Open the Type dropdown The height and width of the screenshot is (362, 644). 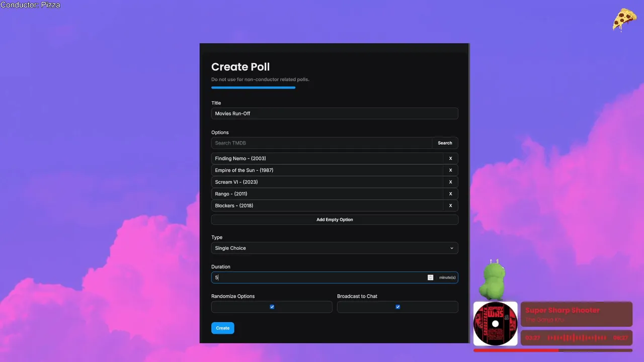click(335, 248)
